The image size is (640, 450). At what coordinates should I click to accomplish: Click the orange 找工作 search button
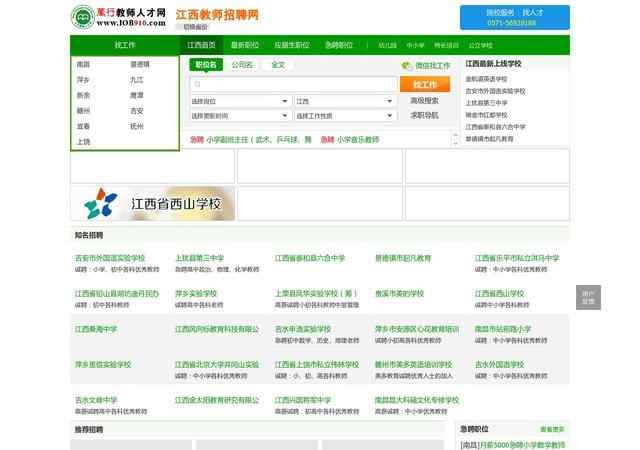[x=425, y=84]
